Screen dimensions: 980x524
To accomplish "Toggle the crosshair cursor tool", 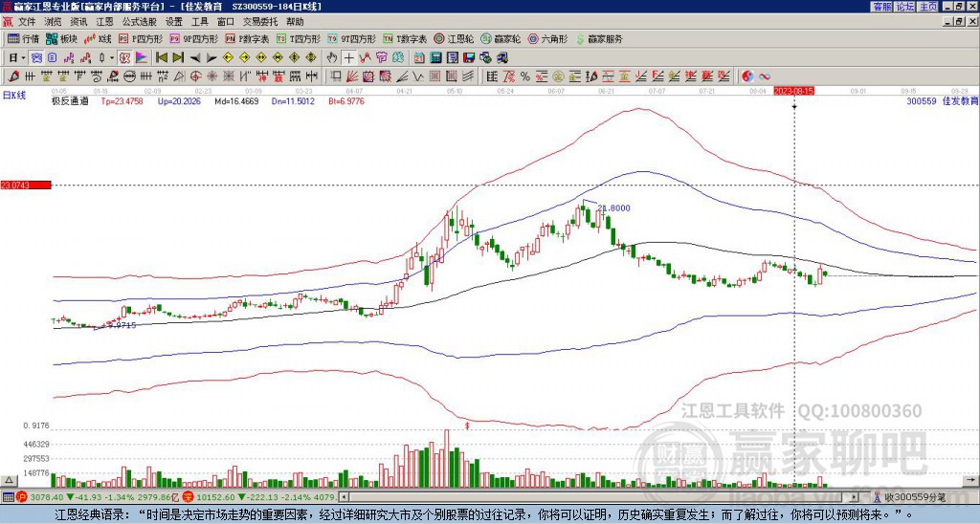I will click(x=348, y=58).
